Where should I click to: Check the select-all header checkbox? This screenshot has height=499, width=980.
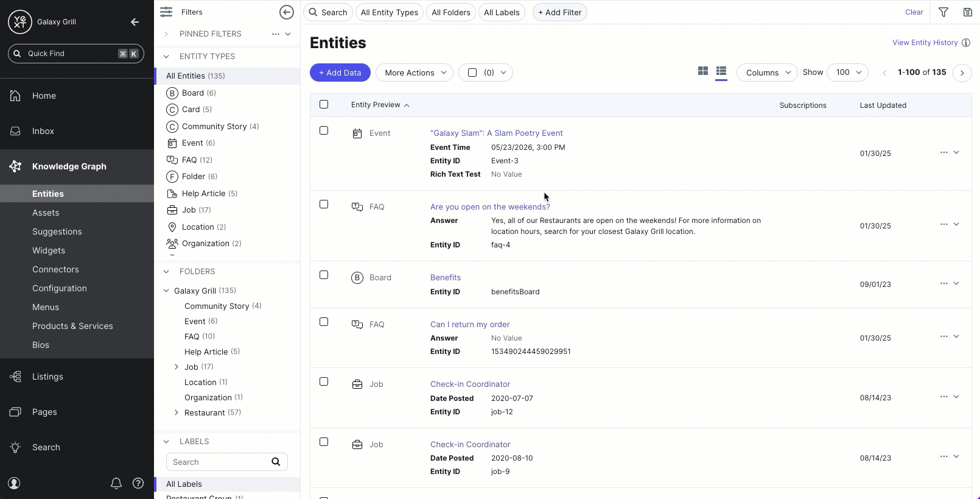pyautogui.click(x=324, y=104)
